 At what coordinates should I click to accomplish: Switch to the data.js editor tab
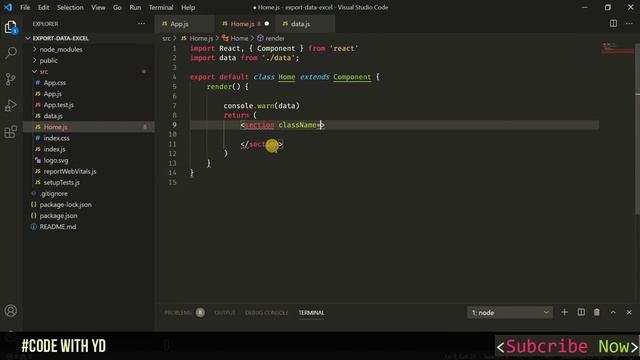[x=305, y=24]
